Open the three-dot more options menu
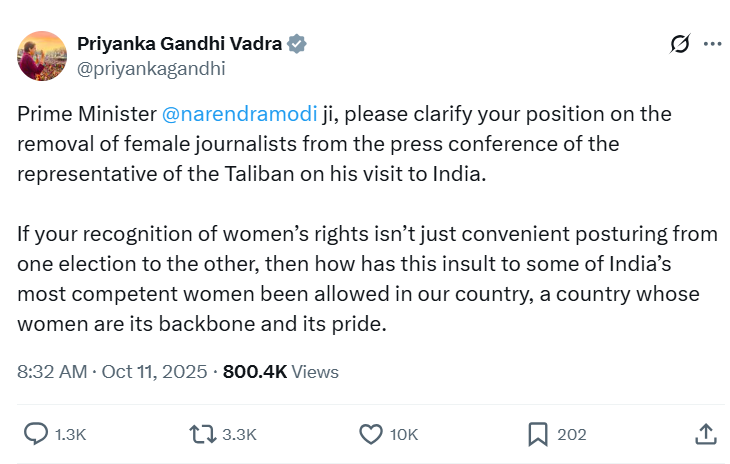Viewport: 730px width, 464px height. (712, 44)
